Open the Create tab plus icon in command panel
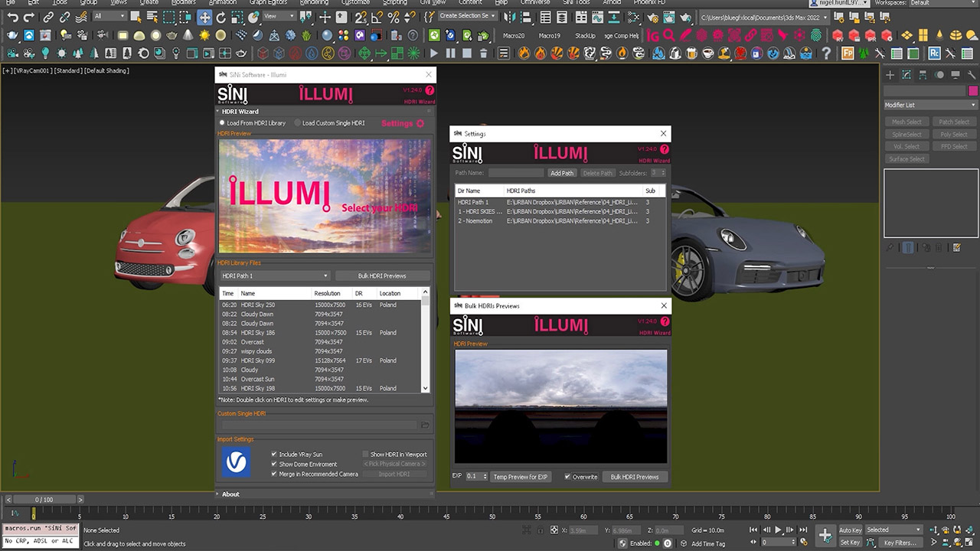Screen dimensions: 980x551 [x=890, y=74]
